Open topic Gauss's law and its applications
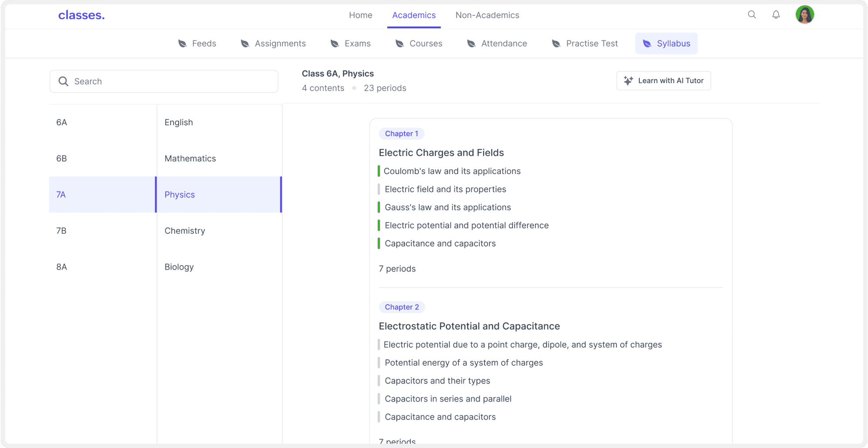868x448 pixels. 447,207
